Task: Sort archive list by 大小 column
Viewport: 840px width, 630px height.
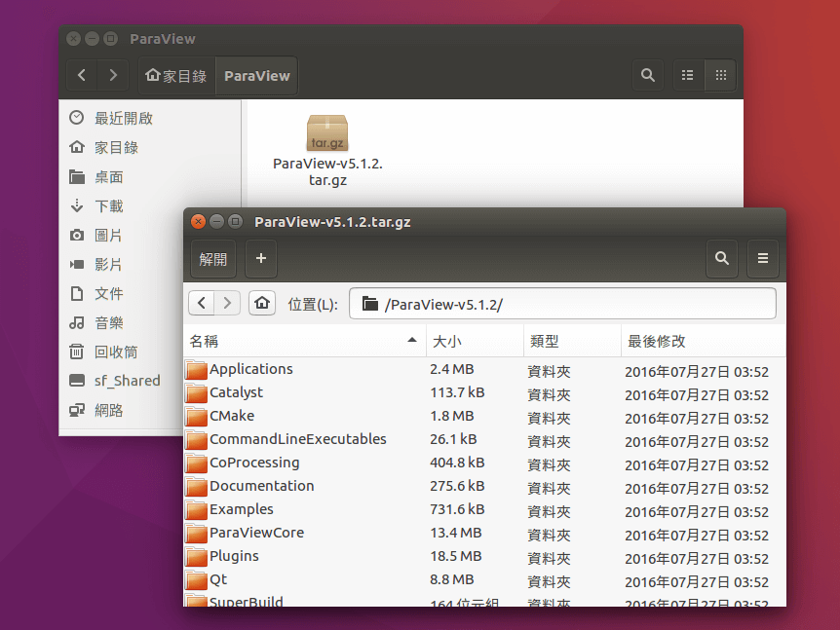Action: click(474, 341)
